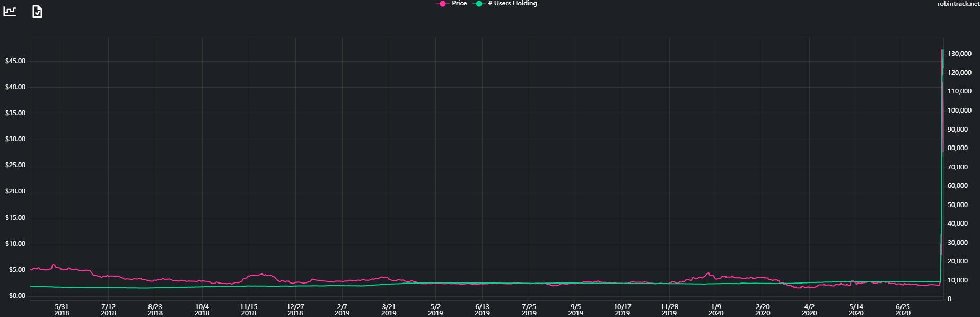The width and height of the screenshot is (980, 317).
Task: Click the 130,000 users axis label
Action: [x=959, y=54]
